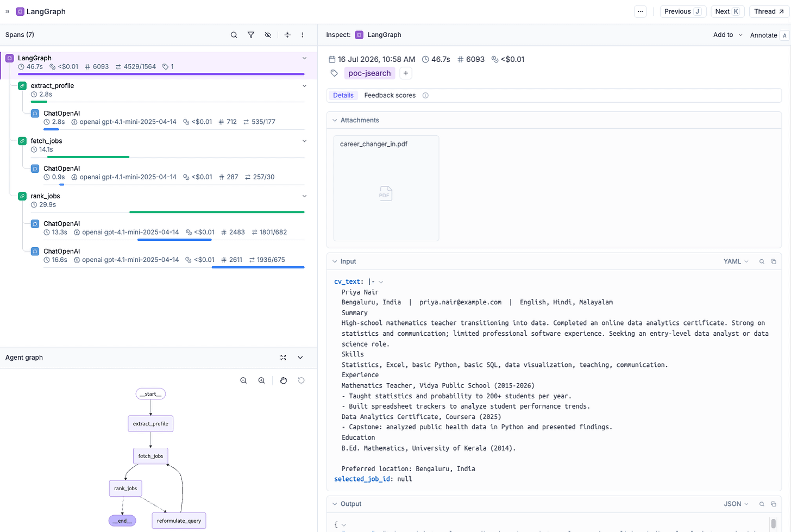Reset the agent graph view
The height and width of the screenshot is (532, 791).
pos(302,380)
